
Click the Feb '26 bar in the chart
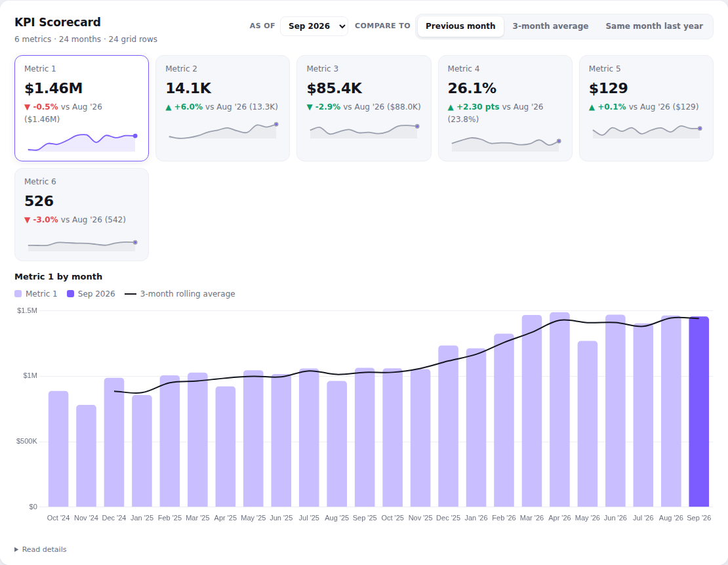coord(504,420)
